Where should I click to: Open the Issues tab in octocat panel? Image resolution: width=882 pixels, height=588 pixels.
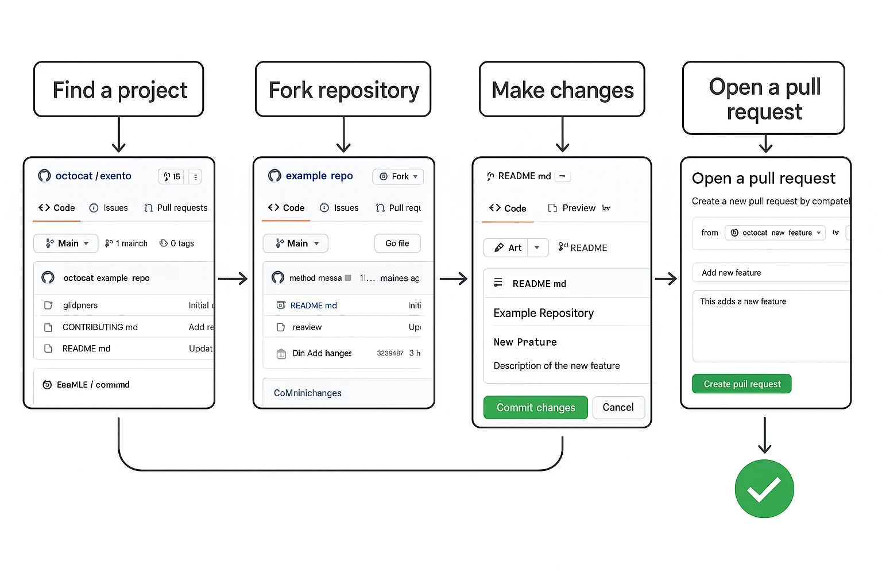(x=109, y=208)
